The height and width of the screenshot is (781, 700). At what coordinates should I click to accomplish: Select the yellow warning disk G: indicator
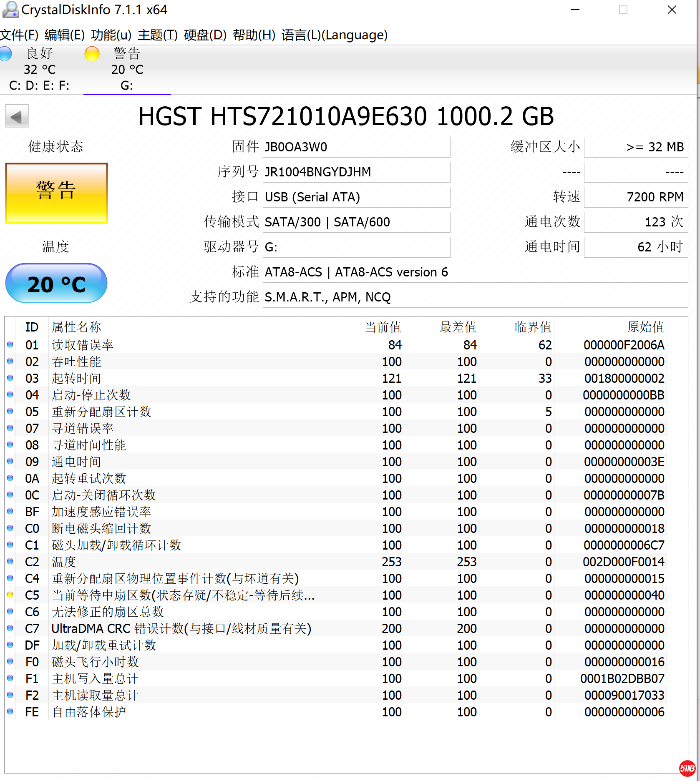click(92, 54)
